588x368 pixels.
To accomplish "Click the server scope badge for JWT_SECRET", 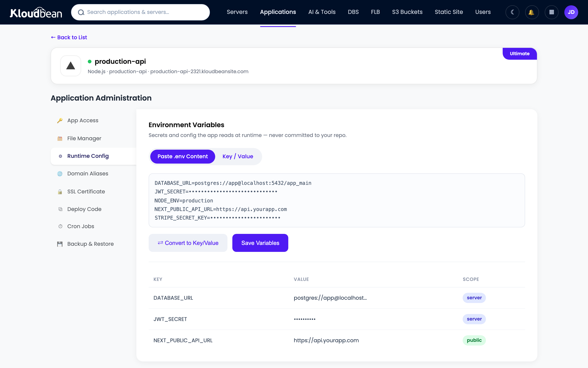I will coord(474,319).
